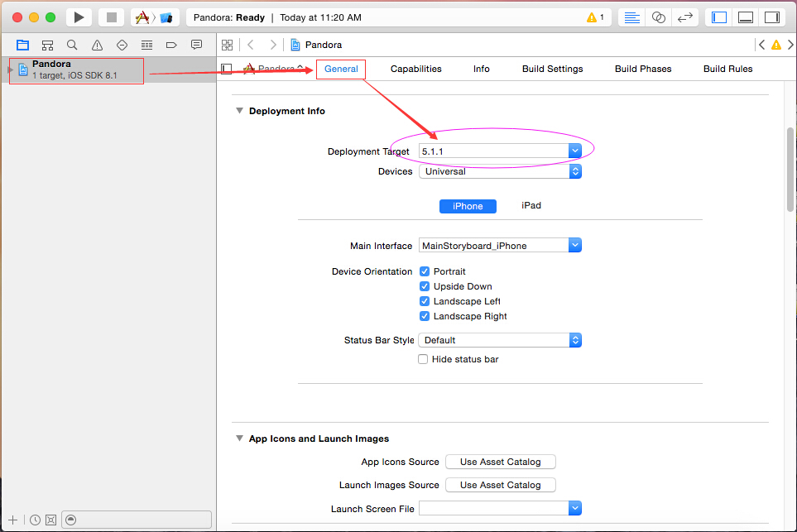The width and height of the screenshot is (797, 532).
Task: Click the jump bar warning triangle
Action: coord(776,45)
